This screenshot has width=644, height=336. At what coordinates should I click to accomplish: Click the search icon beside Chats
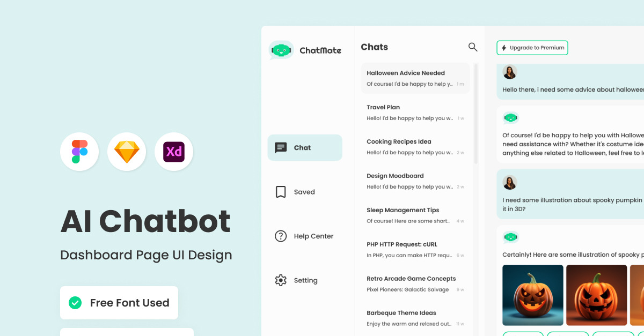[x=473, y=47]
